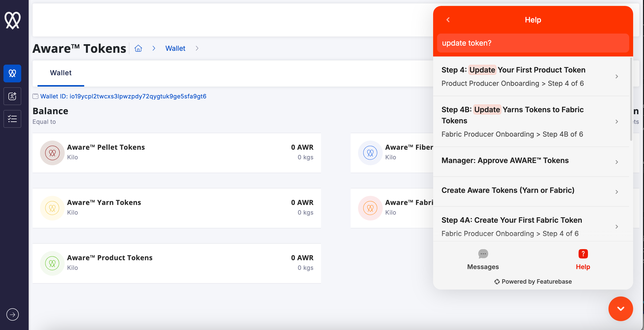Click chevron on Manager Approve Tokens row
Image resolution: width=644 pixels, height=330 pixels.
click(x=617, y=162)
